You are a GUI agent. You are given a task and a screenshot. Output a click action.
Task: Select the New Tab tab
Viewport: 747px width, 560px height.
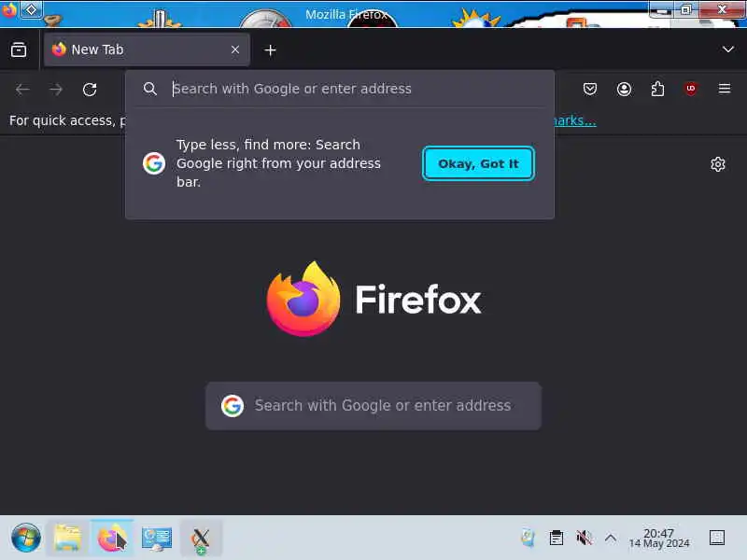coord(147,49)
